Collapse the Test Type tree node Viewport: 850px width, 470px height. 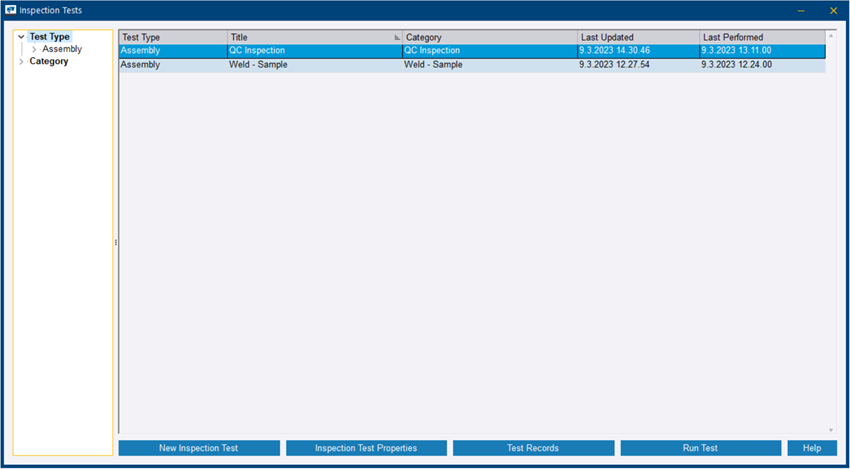[x=21, y=37]
